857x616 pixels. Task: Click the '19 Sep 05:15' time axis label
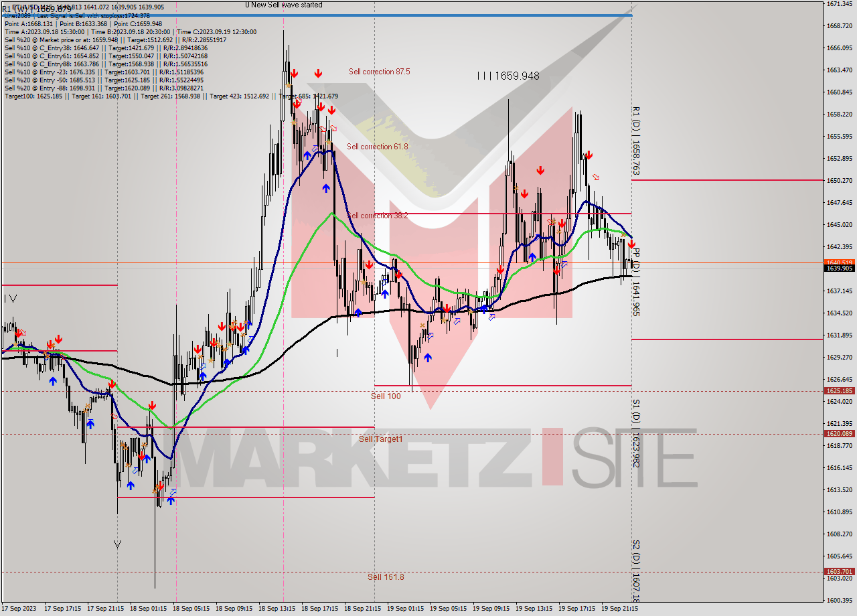tap(448, 609)
